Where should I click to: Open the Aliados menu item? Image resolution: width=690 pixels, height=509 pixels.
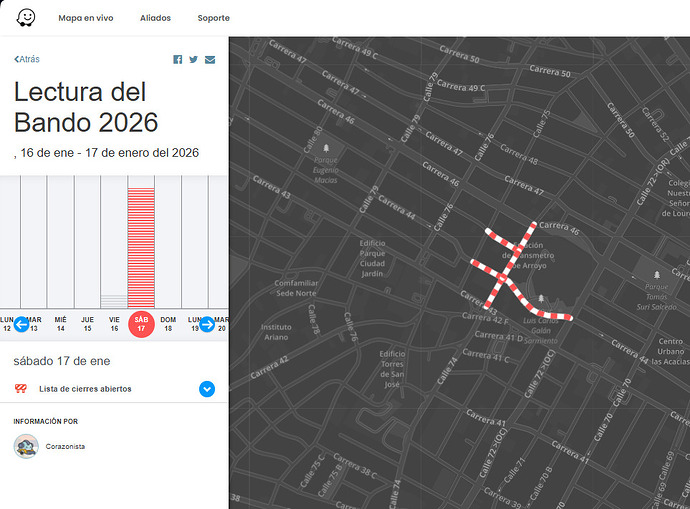click(155, 18)
